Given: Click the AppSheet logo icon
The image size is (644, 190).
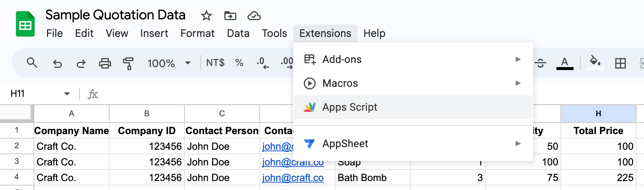Looking at the screenshot, I should coord(310,143).
